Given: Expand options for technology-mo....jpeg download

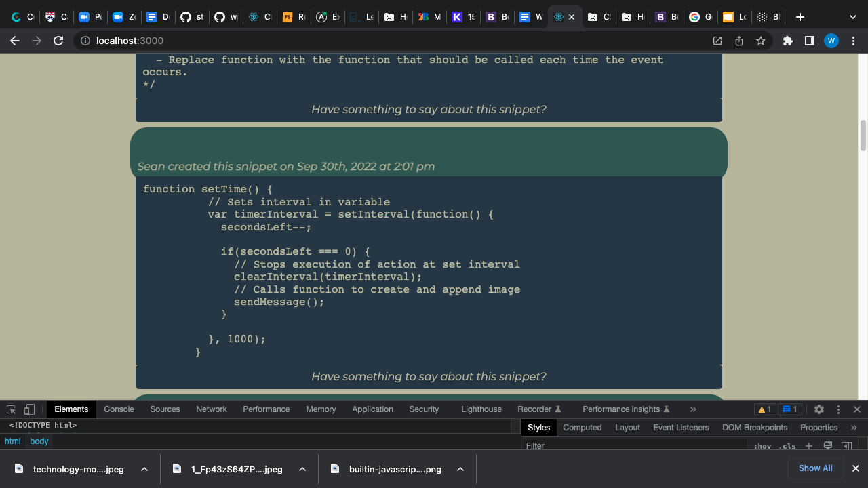Looking at the screenshot, I should 144,469.
